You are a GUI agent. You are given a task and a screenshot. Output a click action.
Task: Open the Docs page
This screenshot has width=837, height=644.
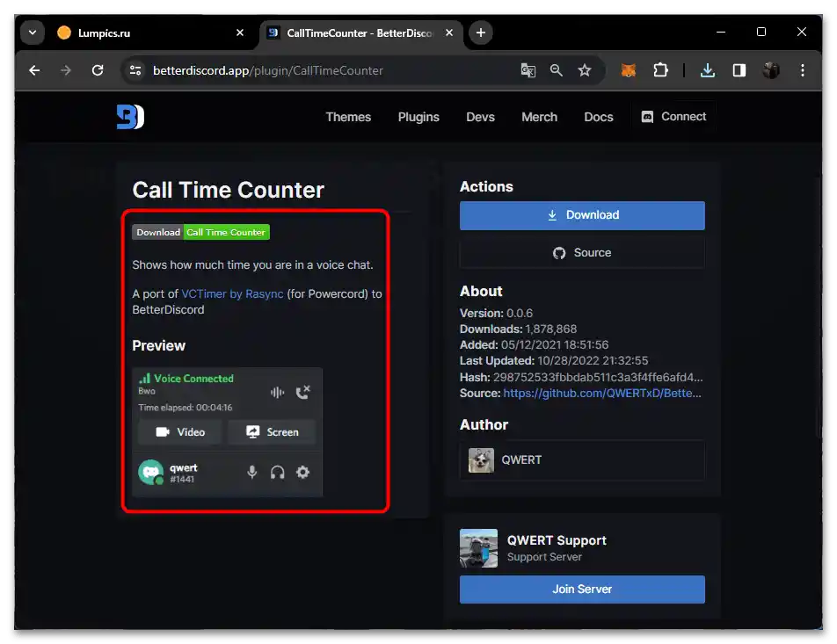pos(599,117)
